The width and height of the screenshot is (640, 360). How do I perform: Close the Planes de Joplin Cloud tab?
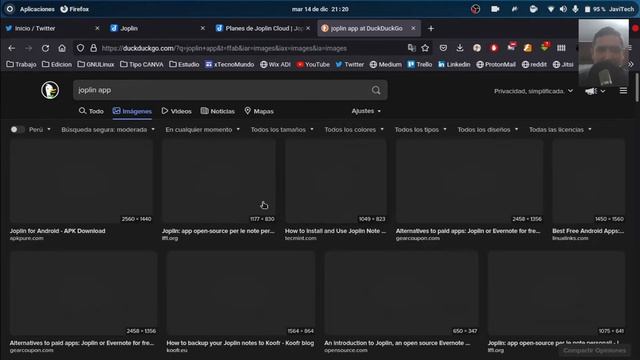(x=308, y=28)
